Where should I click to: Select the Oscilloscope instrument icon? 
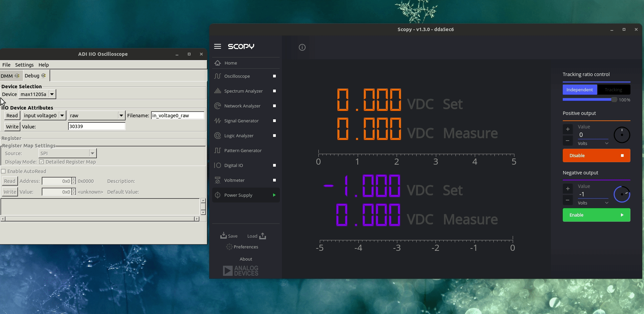coord(218,76)
